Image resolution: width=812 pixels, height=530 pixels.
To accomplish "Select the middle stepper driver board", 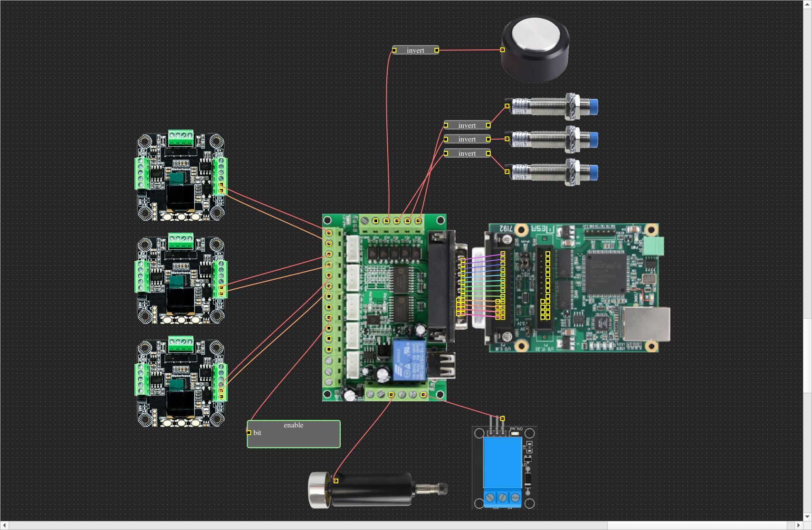I will pyautogui.click(x=181, y=280).
